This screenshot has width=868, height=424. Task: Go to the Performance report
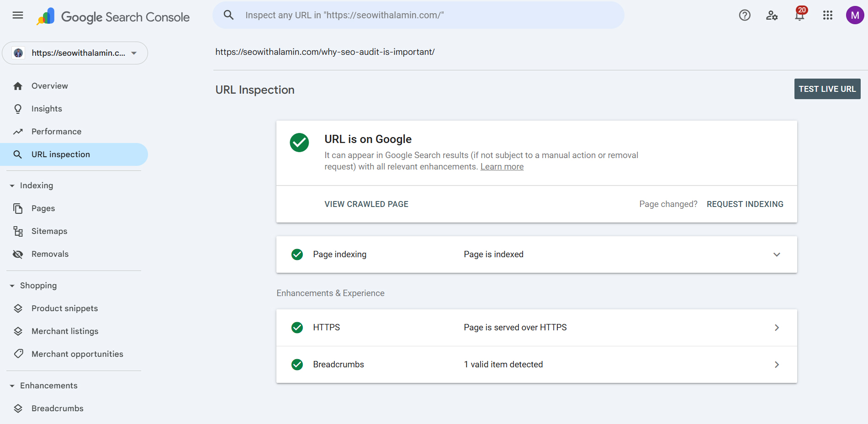click(x=56, y=132)
